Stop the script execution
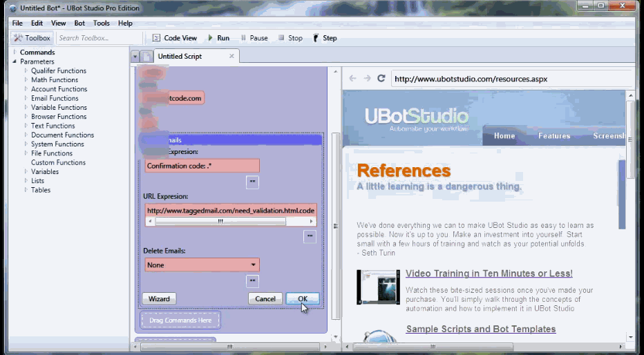The image size is (644, 355). coord(290,38)
